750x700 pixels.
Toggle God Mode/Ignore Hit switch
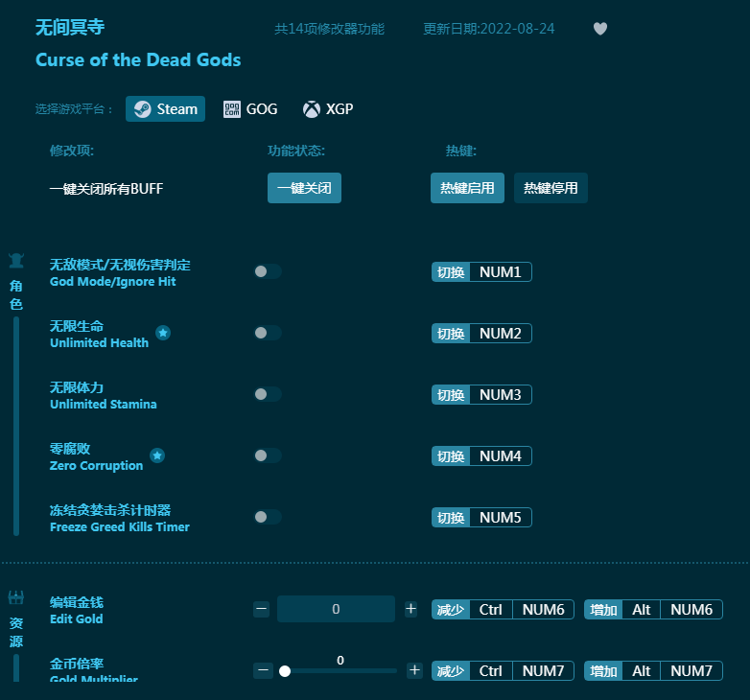click(x=268, y=271)
